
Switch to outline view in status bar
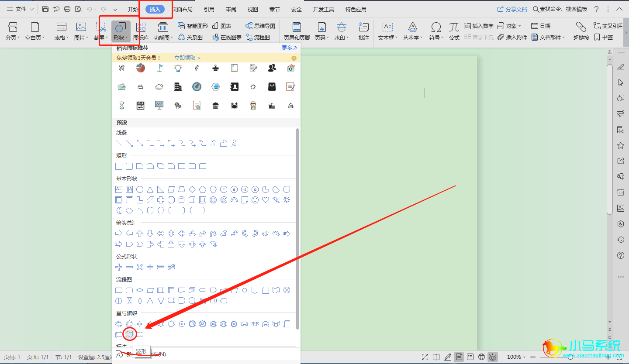[x=470, y=357]
